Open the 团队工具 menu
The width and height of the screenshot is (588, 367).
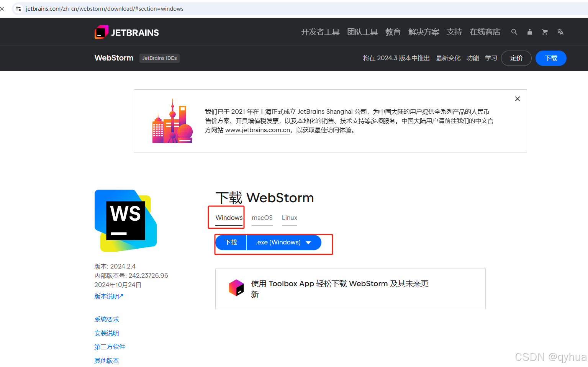click(x=362, y=32)
